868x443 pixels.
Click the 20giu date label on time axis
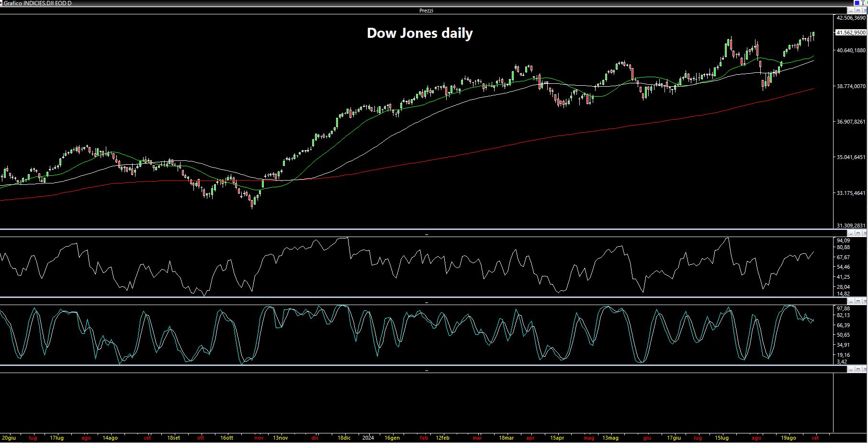tap(9, 438)
